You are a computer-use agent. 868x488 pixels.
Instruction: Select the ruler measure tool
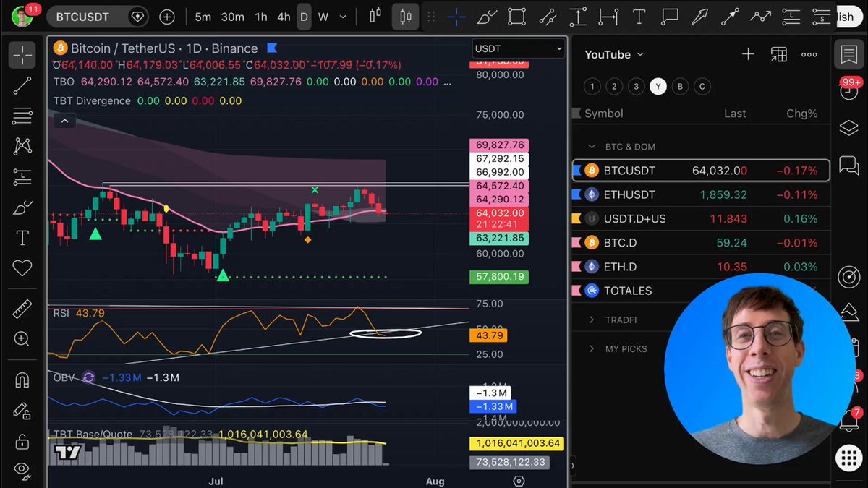[x=22, y=309]
